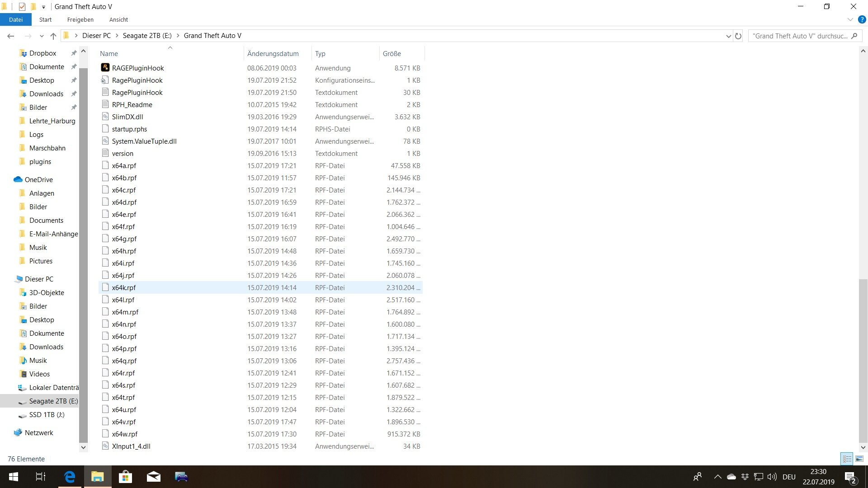Image resolution: width=868 pixels, height=488 pixels.
Task: Open recent locations dropdown arrow
Action: click(42, 36)
